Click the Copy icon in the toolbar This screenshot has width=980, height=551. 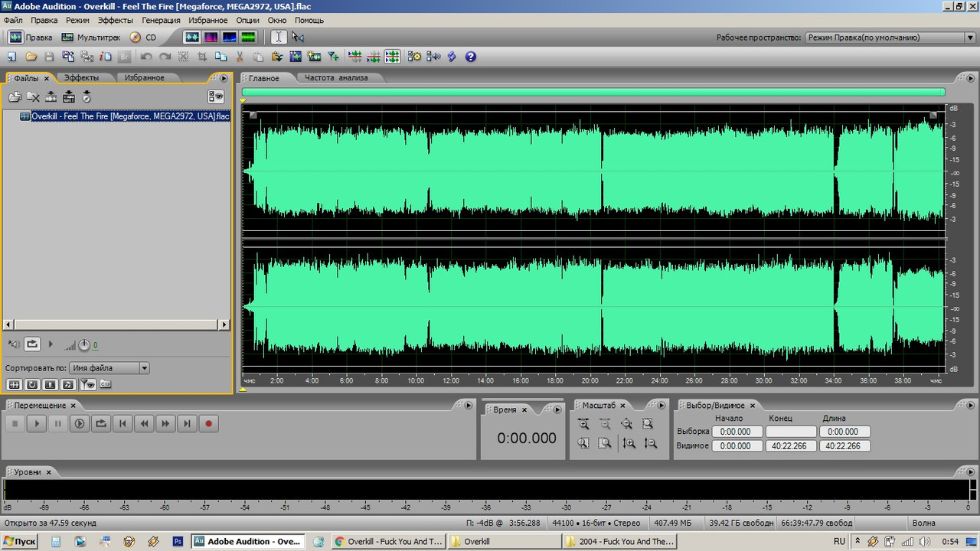pos(221,57)
